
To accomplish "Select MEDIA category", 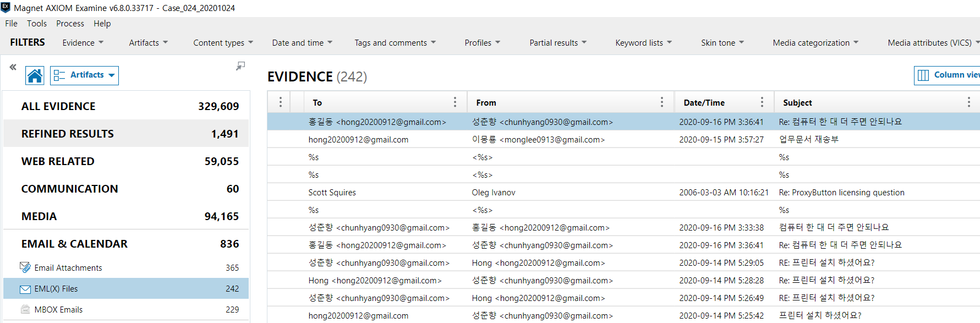I will coord(126,216).
